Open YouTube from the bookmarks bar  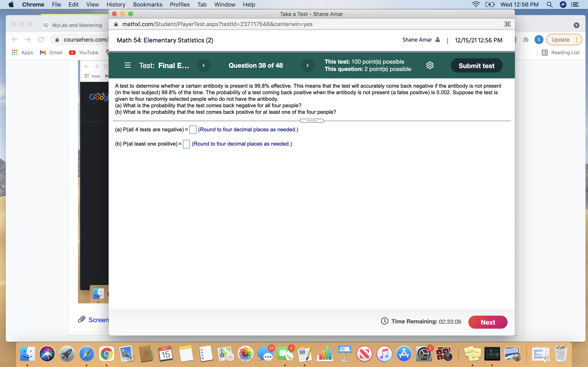coord(84,52)
